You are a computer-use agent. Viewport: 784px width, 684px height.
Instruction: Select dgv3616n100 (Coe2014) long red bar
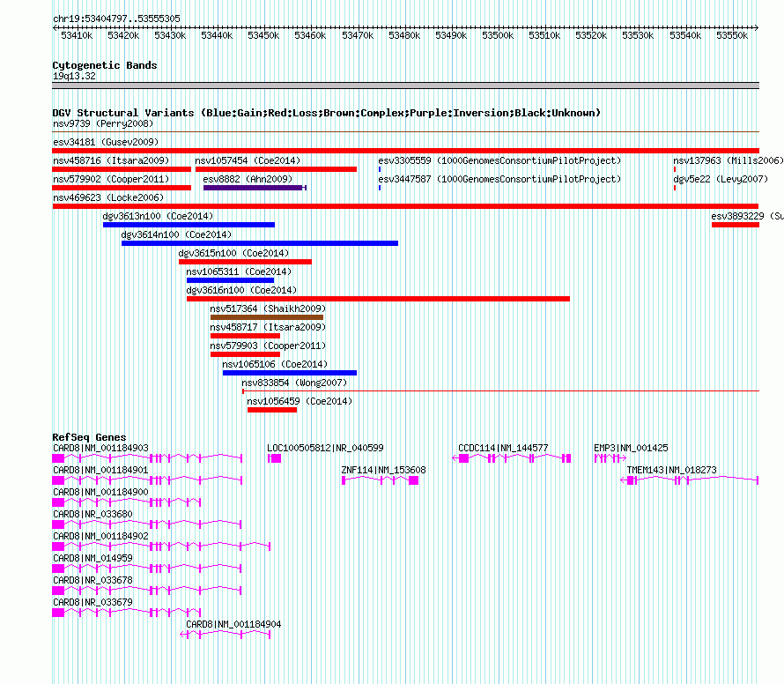[378, 299]
